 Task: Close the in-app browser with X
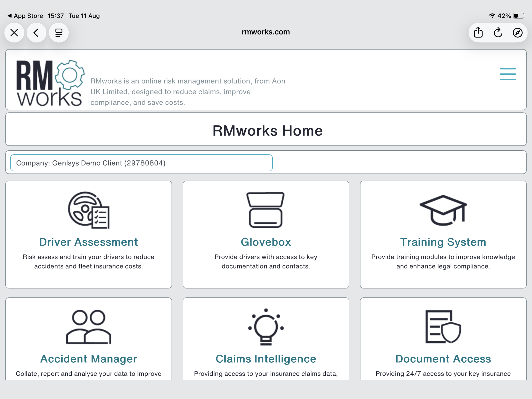pos(14,33)
